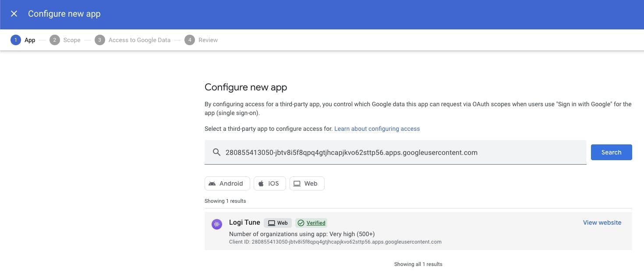Click Number of organizations using app text
The width and height of the screenshot is (644, 280).
pyautogui.click(x=302, y=234)
